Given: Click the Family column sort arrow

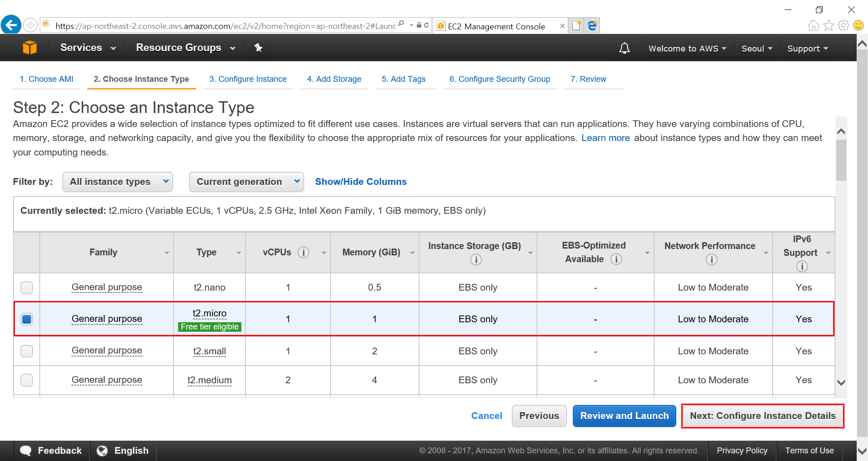Looking at the screenshot, I should point(167,253).
